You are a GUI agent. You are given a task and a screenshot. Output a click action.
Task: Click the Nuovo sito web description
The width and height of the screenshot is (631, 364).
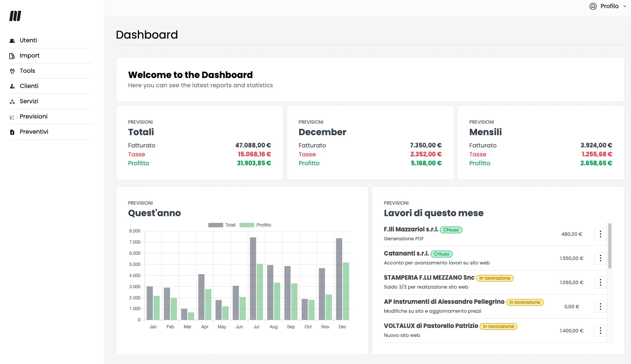(x=402, y=335)
